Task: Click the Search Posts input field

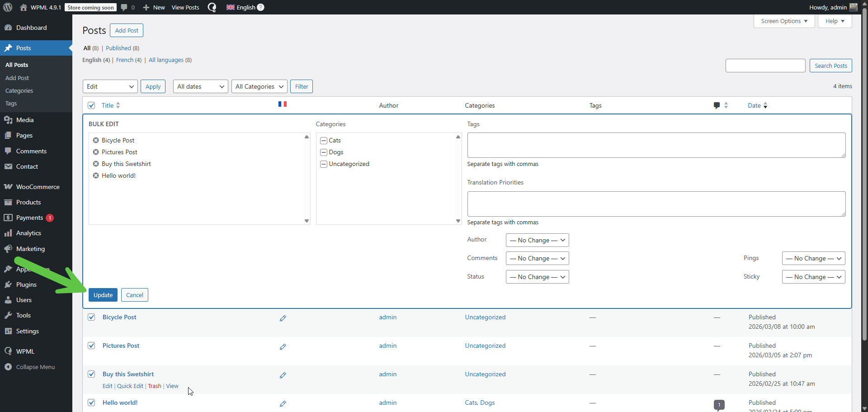Action: 765,66
